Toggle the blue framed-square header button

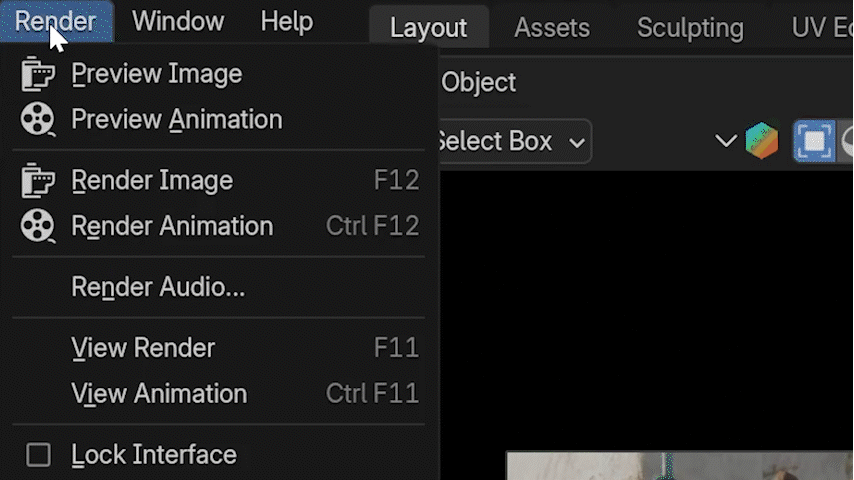[813, 141]
